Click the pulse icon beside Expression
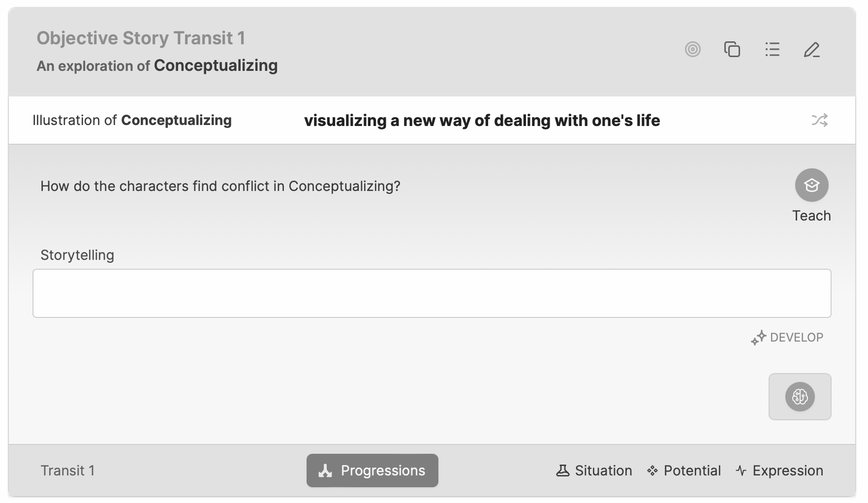Screen dimensions: 868x503 pos(741,471)
